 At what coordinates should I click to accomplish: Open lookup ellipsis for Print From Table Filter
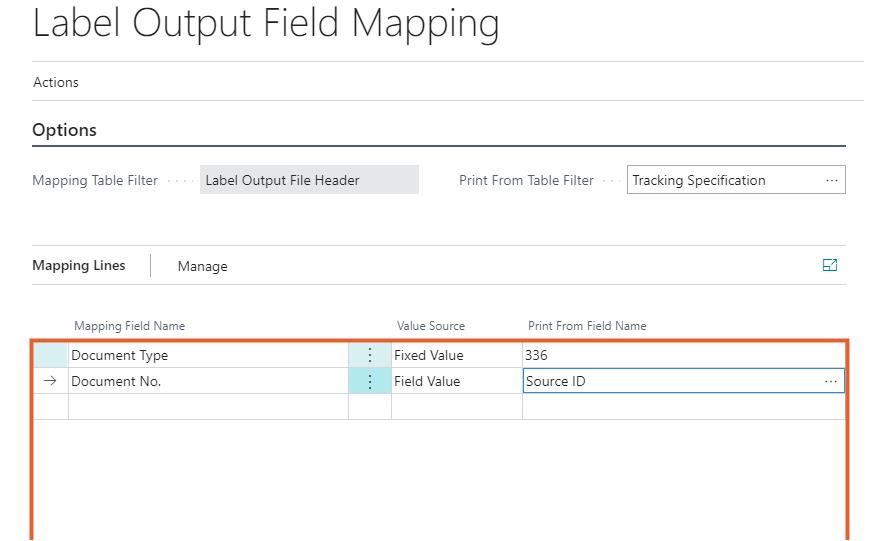831,181
